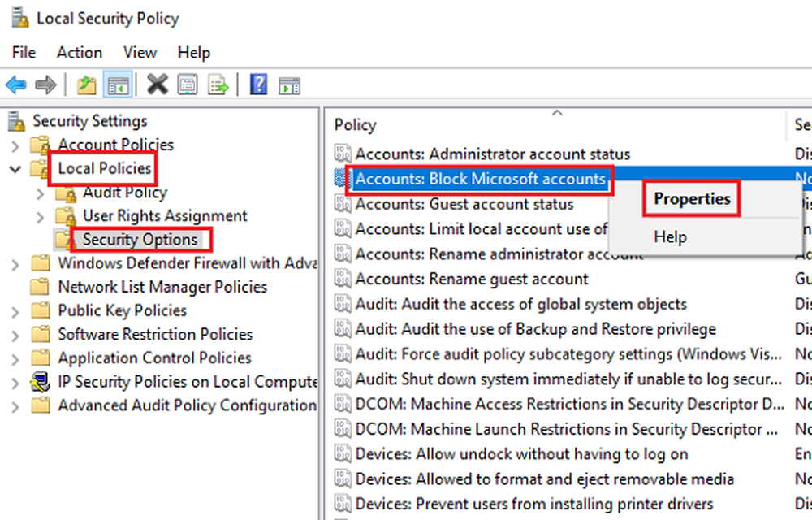Select Devices: Prevent users from installing printer drivers
The width and height of the screenshot is (812, 520).
tap(534, 504)
